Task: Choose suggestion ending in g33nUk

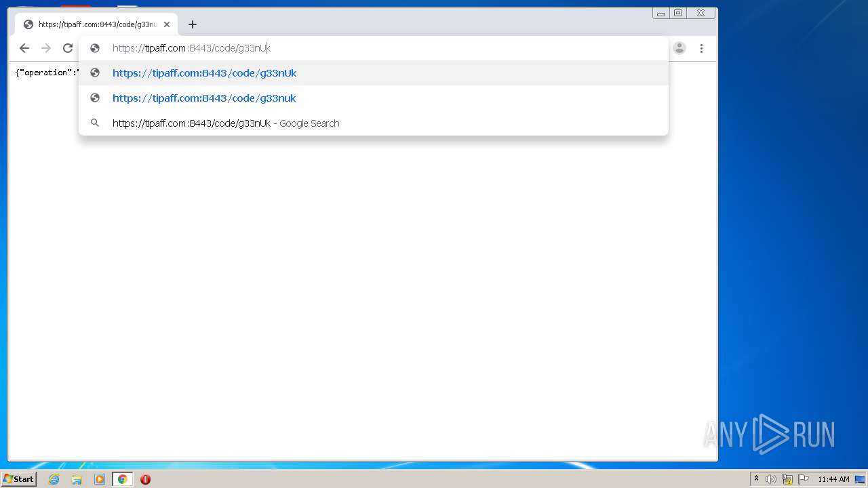Action: (374, 73)
